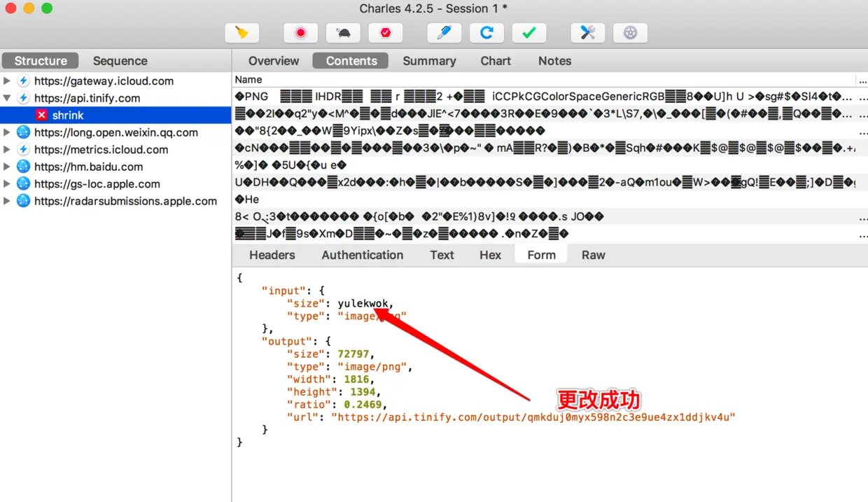Open the Notes tab
Screen dimensions: 868x502
coord(555,61)
